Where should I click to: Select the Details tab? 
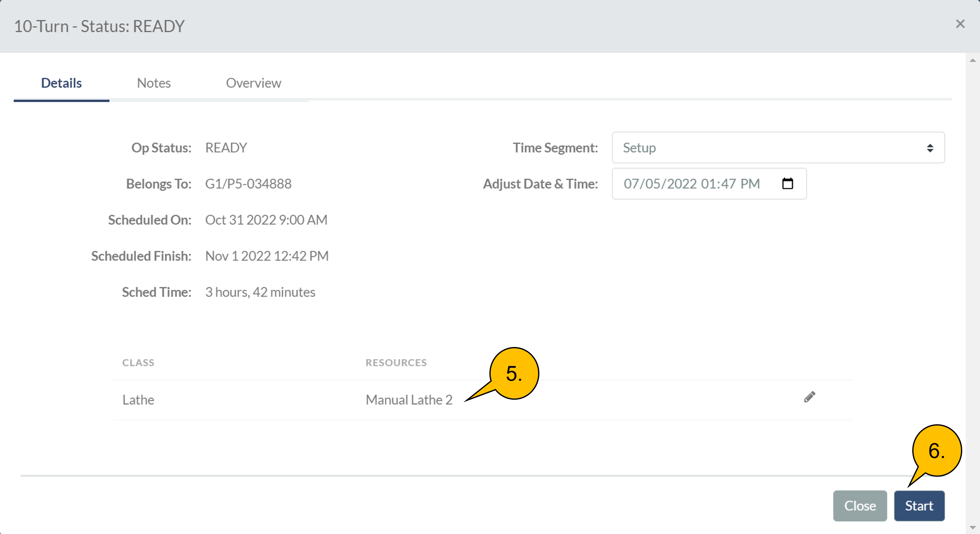61,83
